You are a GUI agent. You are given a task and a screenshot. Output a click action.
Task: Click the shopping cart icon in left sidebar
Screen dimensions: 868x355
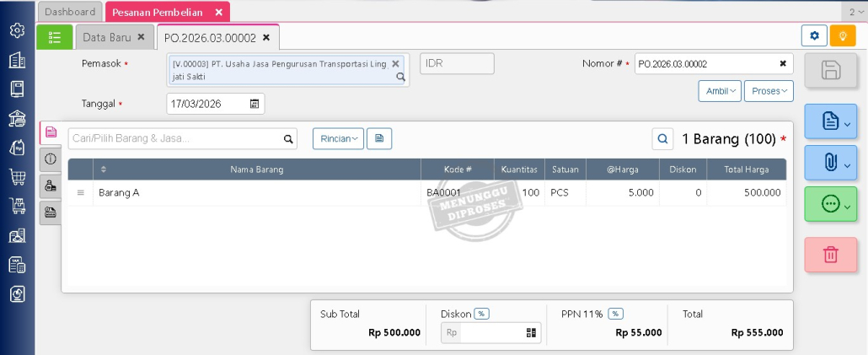pyautogui.click(x=17, y=176)
